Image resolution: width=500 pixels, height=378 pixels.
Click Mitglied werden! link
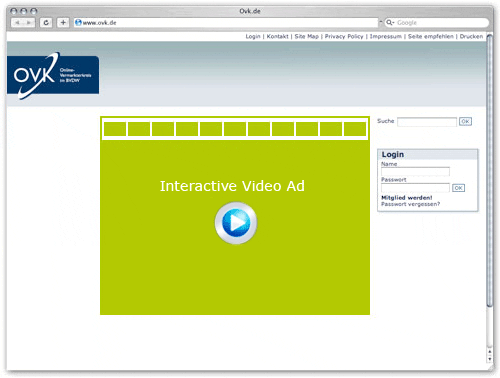tap(407, 198)
